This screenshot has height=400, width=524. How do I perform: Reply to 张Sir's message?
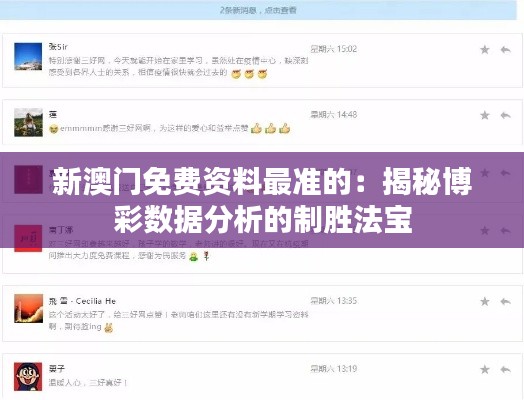[x=506, y=50]
